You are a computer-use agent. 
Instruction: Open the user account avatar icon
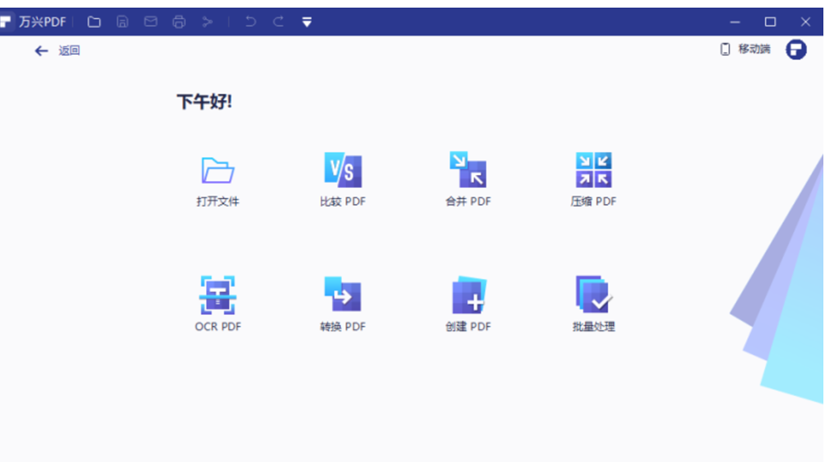point(796,50)
